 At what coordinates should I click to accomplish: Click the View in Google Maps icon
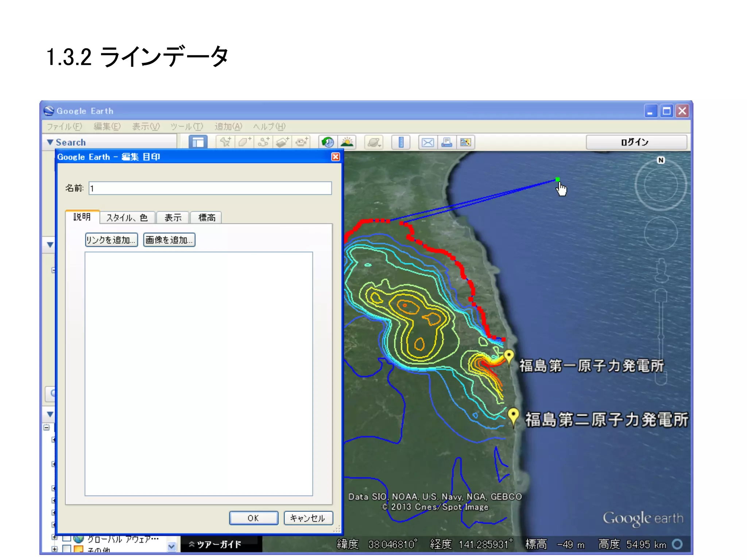[465, 142]
